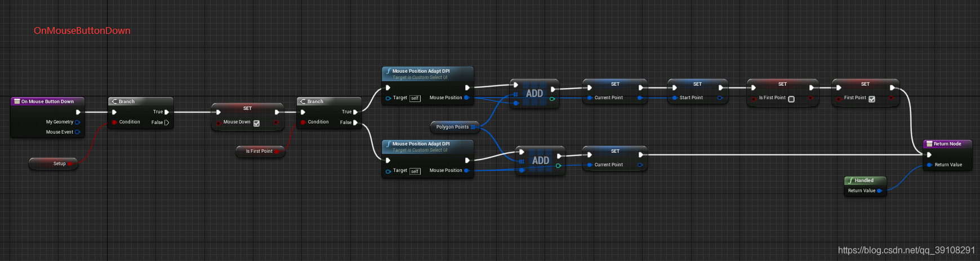Select the Mouse Position Adapt DPI node on the False path
980x261 pixels.
coord(427,158)
